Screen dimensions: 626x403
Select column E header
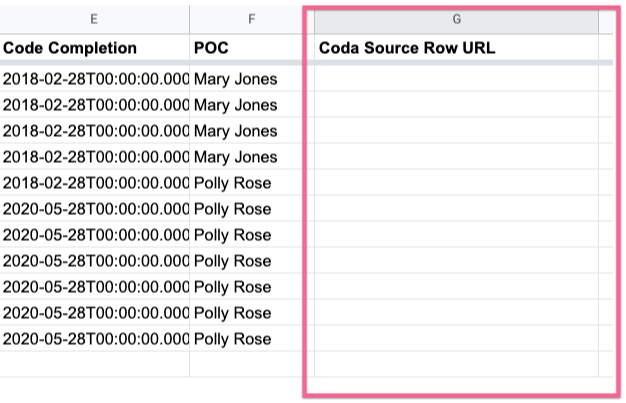click(x=94, y=19)
